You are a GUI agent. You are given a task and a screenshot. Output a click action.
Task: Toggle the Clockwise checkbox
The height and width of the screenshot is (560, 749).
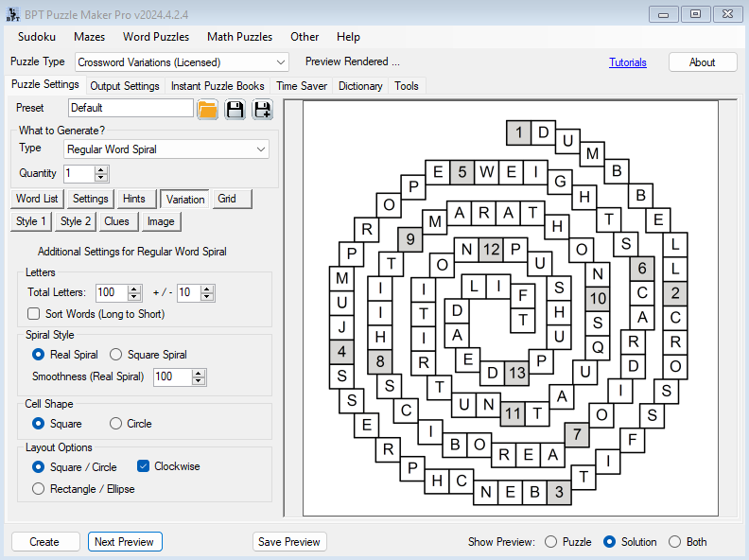pyautogui.click(x=144, y=466)
